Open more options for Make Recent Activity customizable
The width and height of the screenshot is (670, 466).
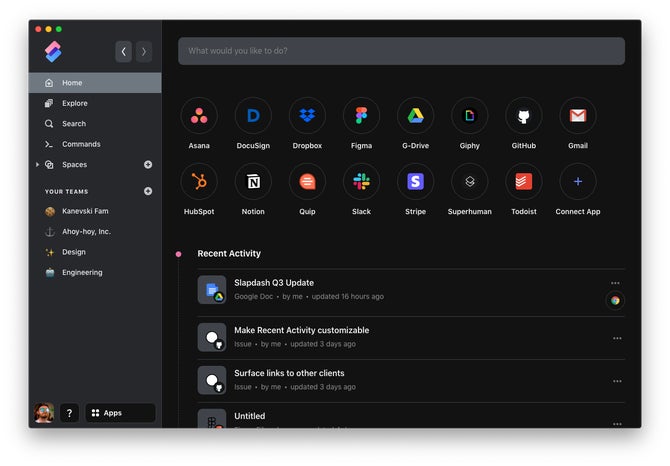(x=617, y=338)
